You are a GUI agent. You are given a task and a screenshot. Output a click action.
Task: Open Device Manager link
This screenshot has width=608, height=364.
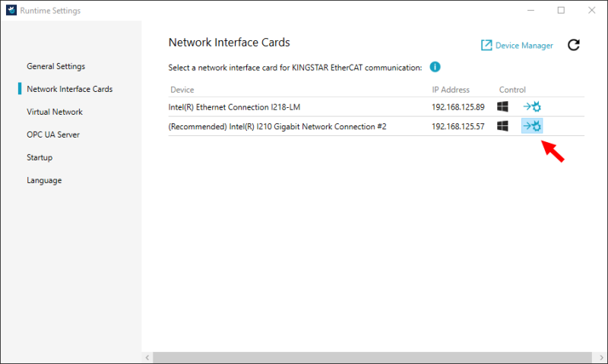pyautogui.click(x=517, y=46)
